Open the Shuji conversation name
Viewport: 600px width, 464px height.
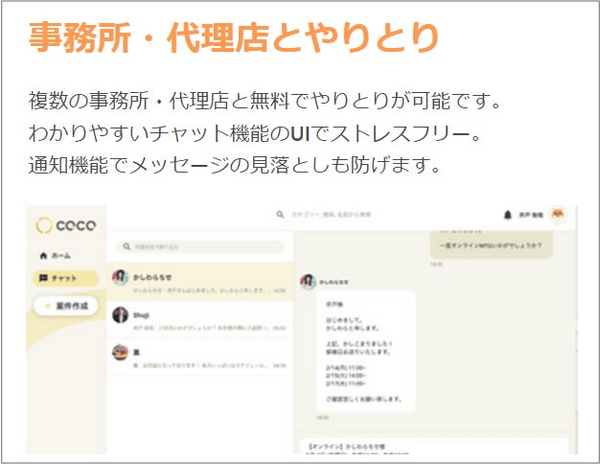click(141, 314)
